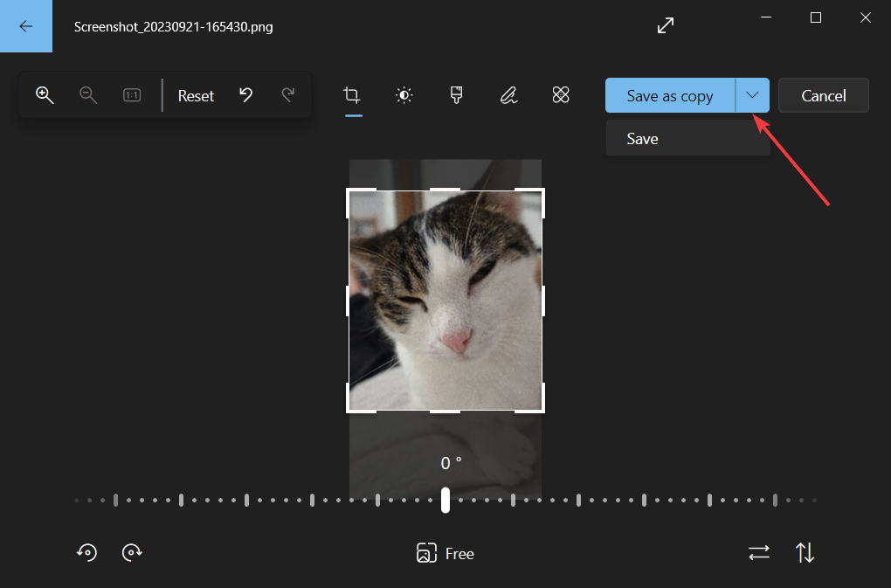Flip the image vertically
This screenshot has width=891, height=588.
[804, 552]
